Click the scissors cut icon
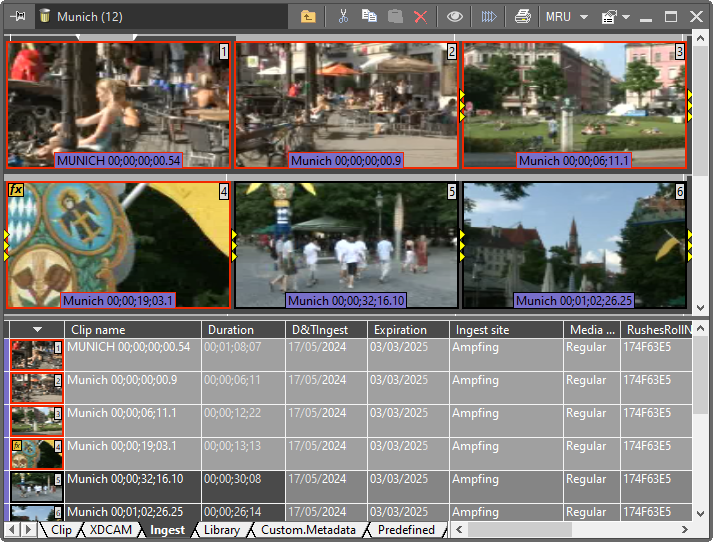Viewport: 713px width, 542px height. (x=343, y=16)
